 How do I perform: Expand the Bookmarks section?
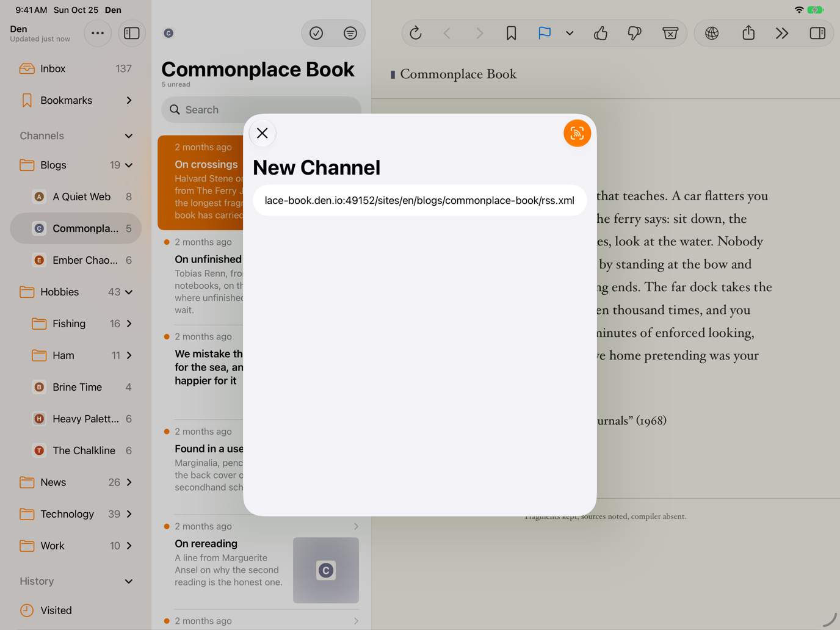point(129,100)
